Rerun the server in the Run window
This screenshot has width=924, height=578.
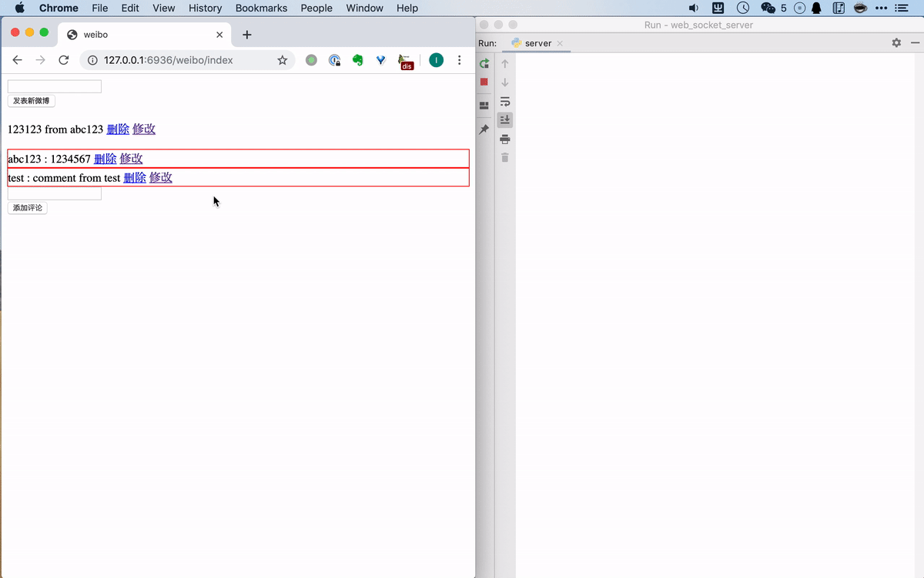(484, 64)
